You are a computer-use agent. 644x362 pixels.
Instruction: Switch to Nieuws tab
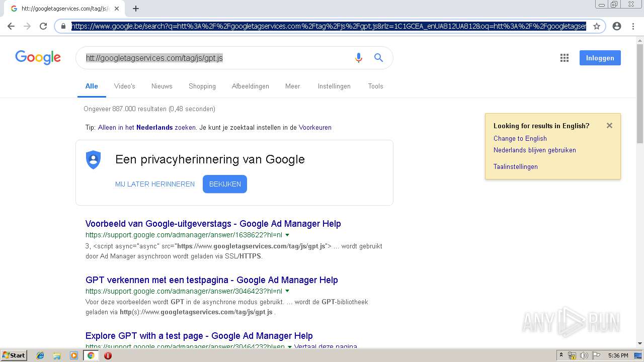click(x=162, y=86)
